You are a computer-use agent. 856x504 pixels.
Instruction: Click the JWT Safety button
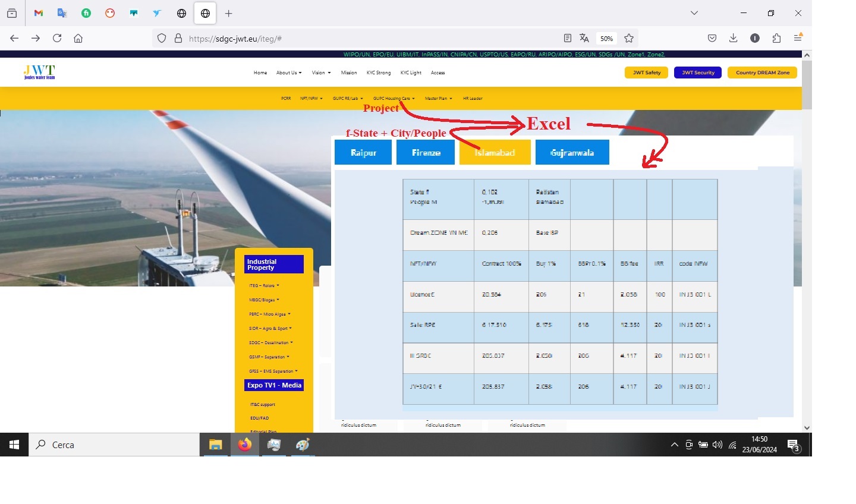point(646,73)
